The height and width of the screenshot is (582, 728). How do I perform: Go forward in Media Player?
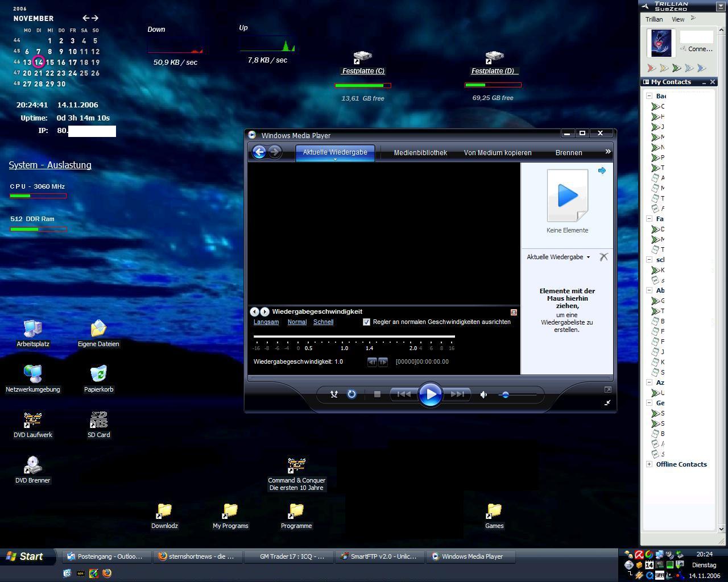[275, 152]
